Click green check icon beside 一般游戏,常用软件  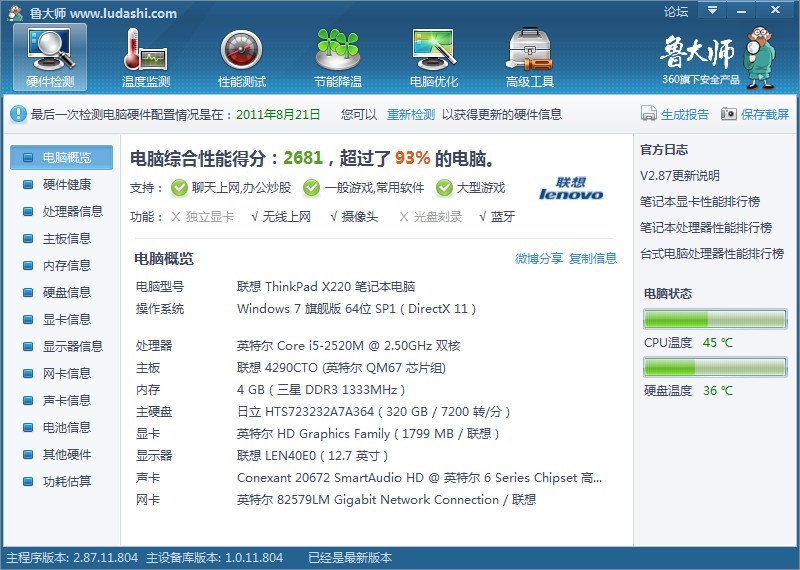tap(311, 188)
